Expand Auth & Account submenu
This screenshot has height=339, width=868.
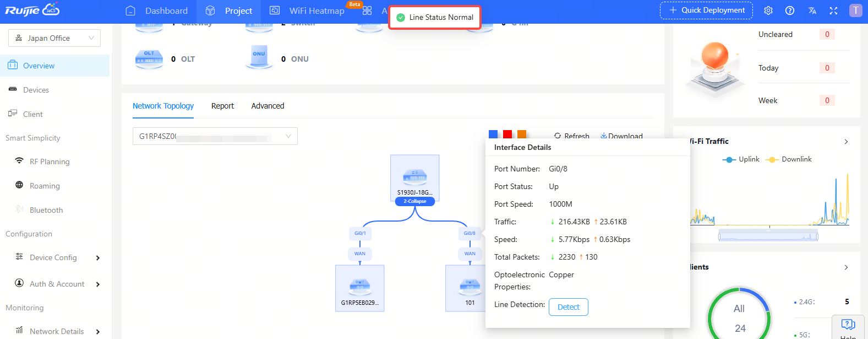pos(98,284)
